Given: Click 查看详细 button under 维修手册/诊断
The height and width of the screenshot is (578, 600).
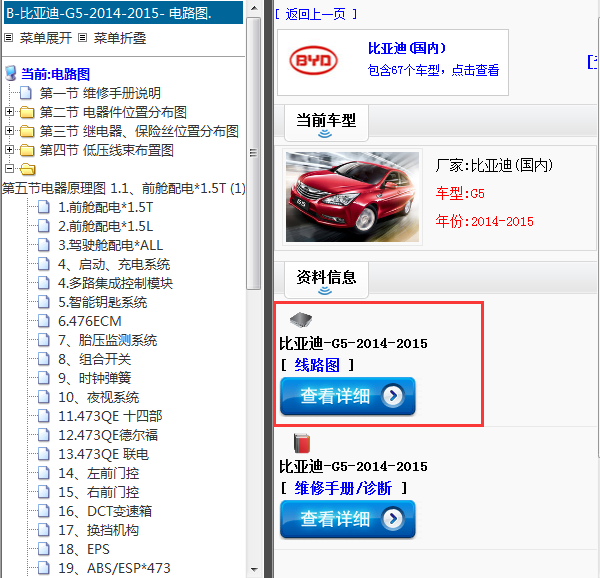Looking at the screenshot, I should click(347, 519).
